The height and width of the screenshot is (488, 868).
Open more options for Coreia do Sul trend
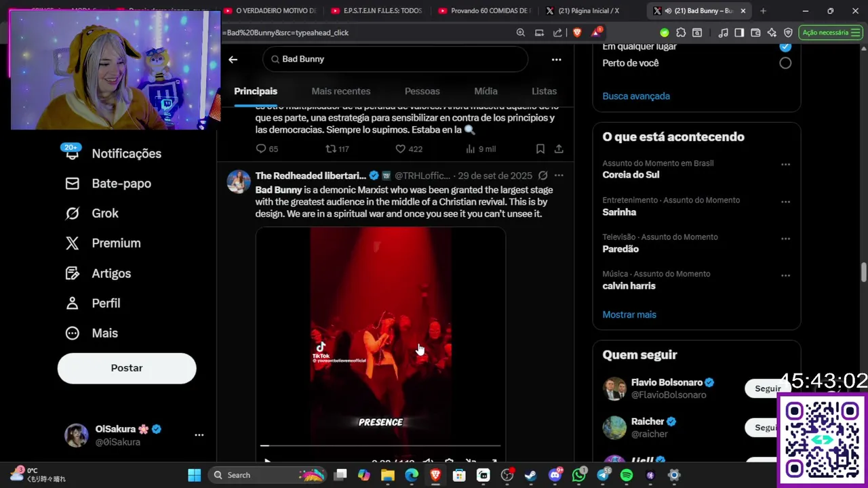[785, 165]
